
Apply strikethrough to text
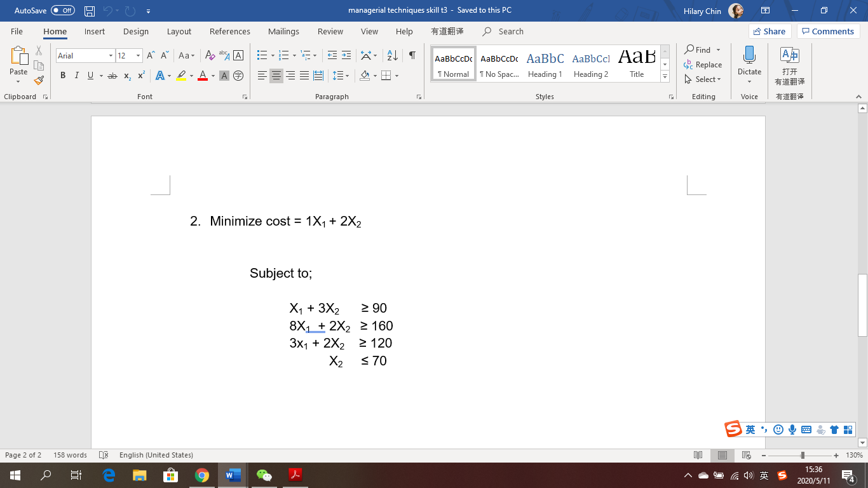click(x=112, y=76)
